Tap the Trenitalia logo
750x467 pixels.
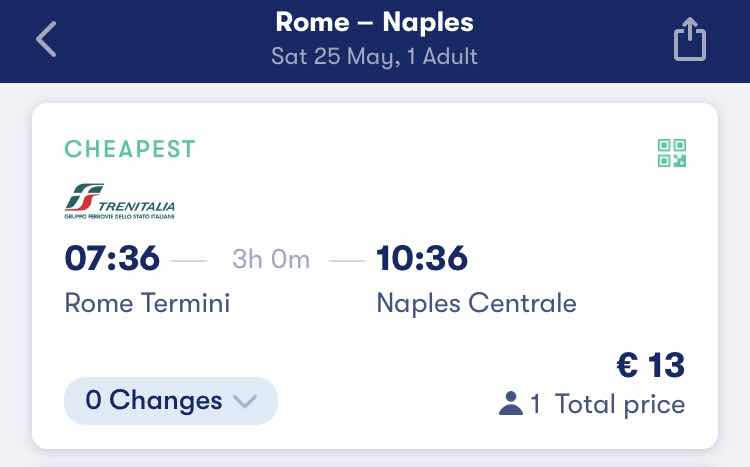[x=120, y=201]
